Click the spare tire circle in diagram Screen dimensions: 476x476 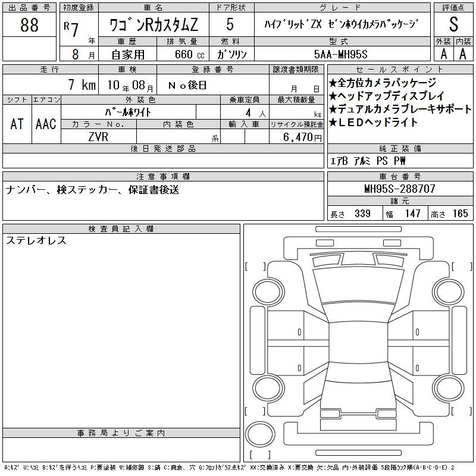[x=260, y=434]
